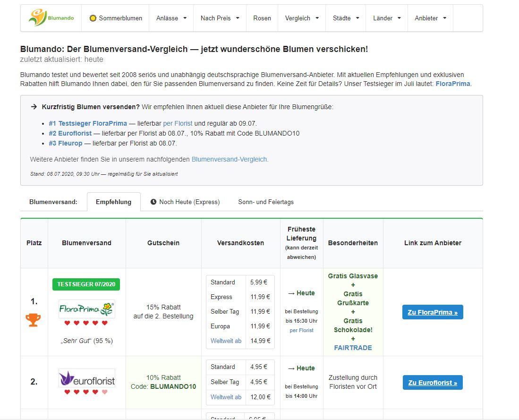
Task: Open the FloraPrima link in the intro paragraph
Action: click(x=453, y=84)
